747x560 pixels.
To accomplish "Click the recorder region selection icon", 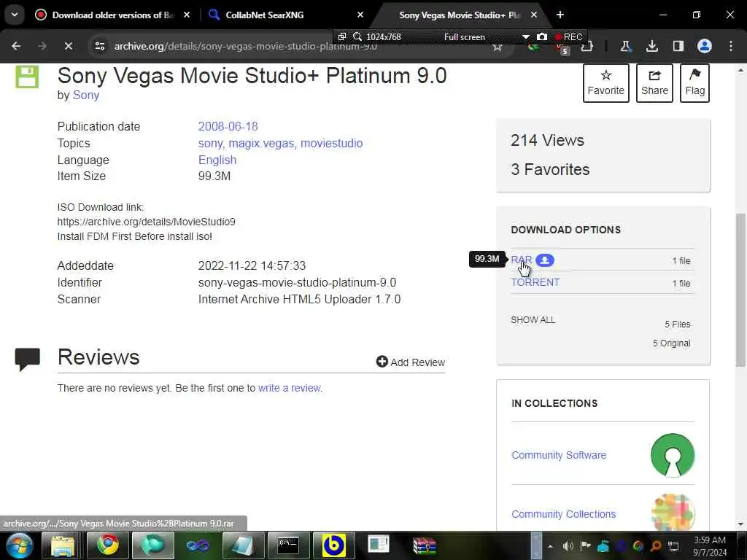I will [x=341, y=36].
